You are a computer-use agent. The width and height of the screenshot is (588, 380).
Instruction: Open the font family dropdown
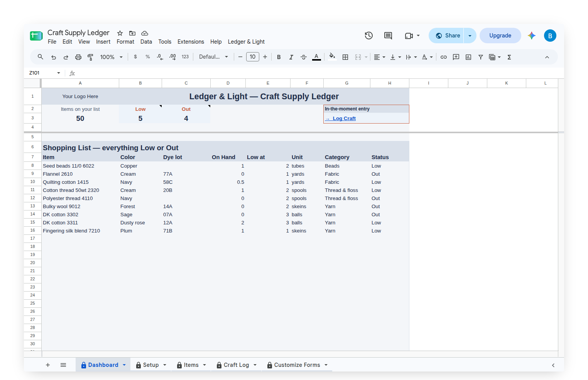213,57
